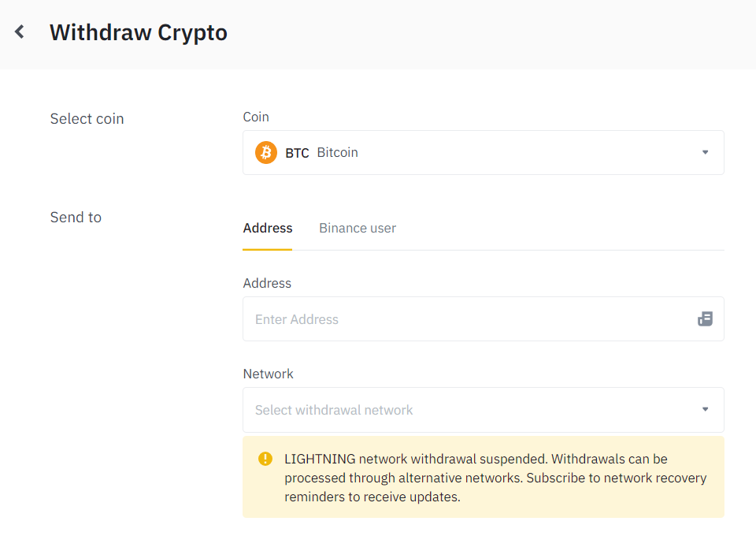Switch to the Address tab

pyautogui.click(x=268, y=229)
